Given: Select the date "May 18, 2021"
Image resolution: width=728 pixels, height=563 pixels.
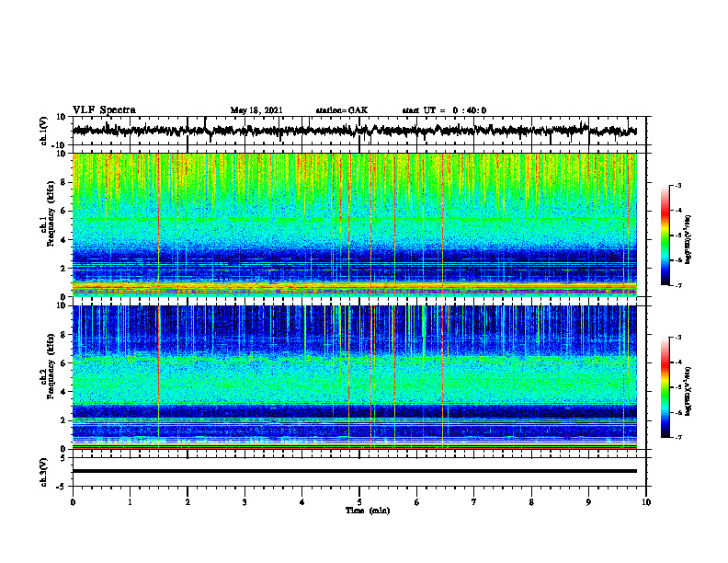Looking at the screenshot, I should point(256,110).
